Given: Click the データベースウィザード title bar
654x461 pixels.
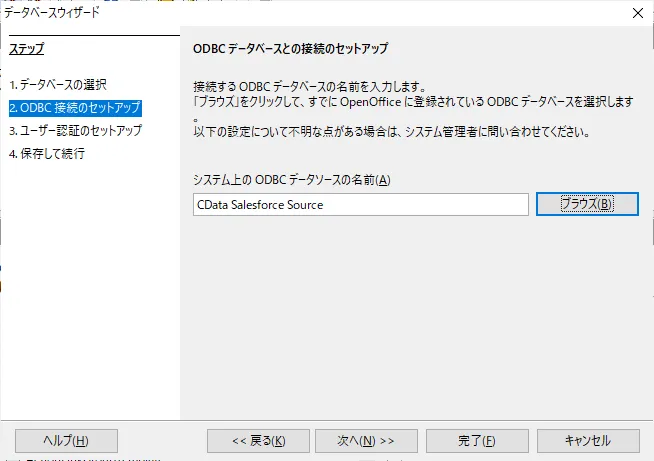Looking at the screenshot, I should tap(300, 12).
